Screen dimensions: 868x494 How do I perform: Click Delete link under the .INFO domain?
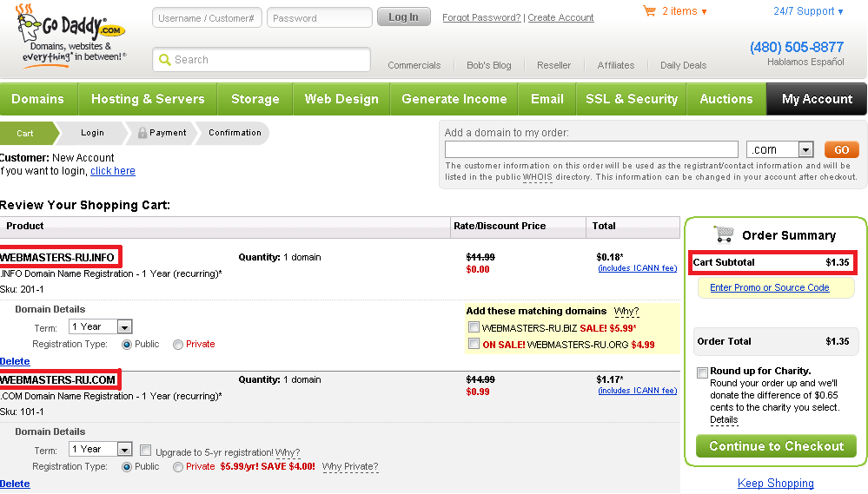click(15, 361)
